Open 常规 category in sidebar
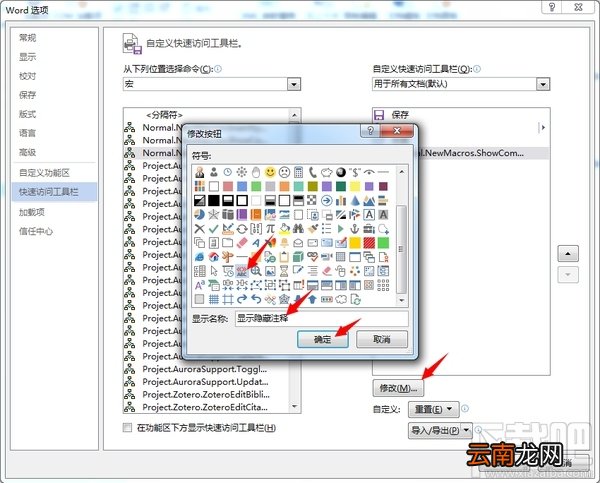Screen dimensions: 600x483 click(x=28, y=38)
